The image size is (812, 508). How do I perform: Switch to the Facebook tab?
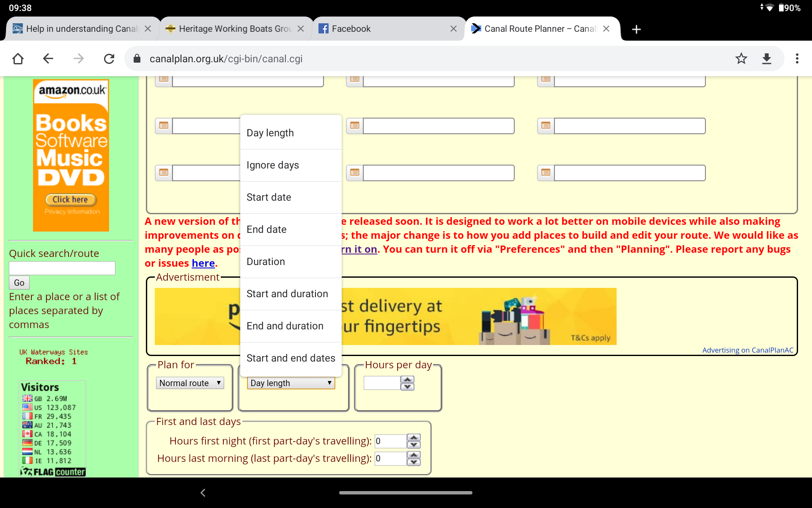(x=352, y=29)
